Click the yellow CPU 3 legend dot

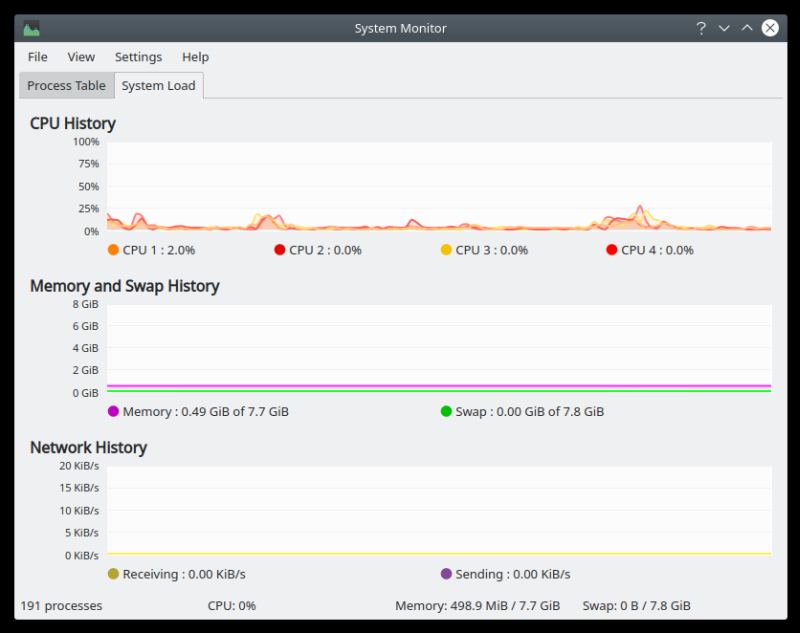pos(446,250)
